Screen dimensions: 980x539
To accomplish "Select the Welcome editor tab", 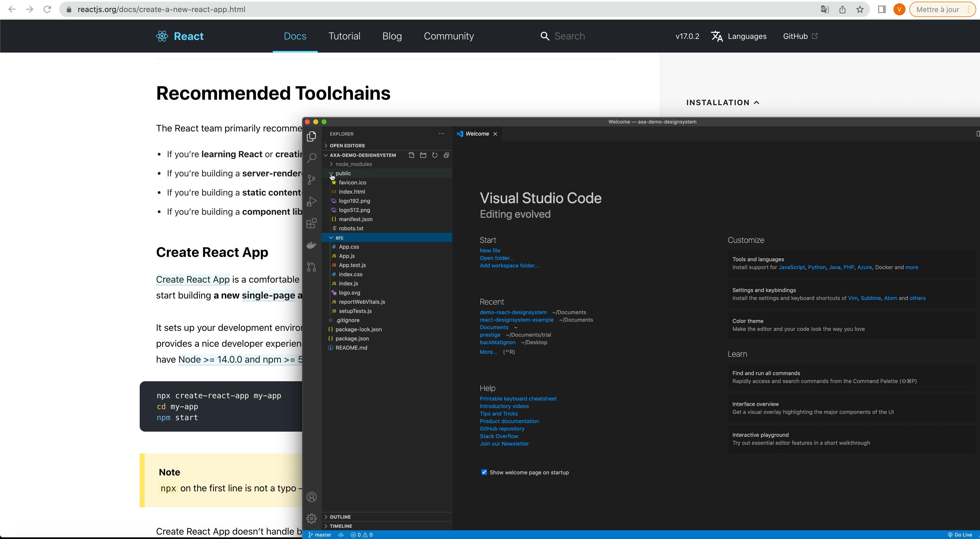I will click(x=477, y=134).
